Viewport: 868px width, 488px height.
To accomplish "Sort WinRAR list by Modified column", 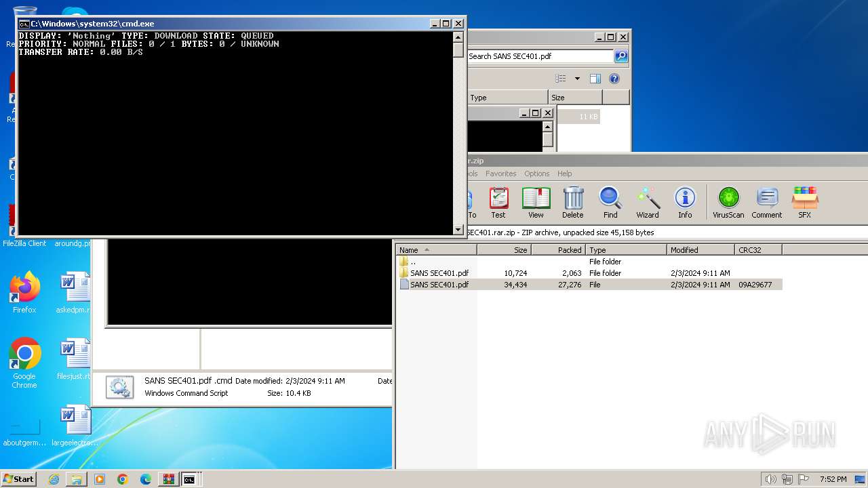I will [x=701, y=250].
